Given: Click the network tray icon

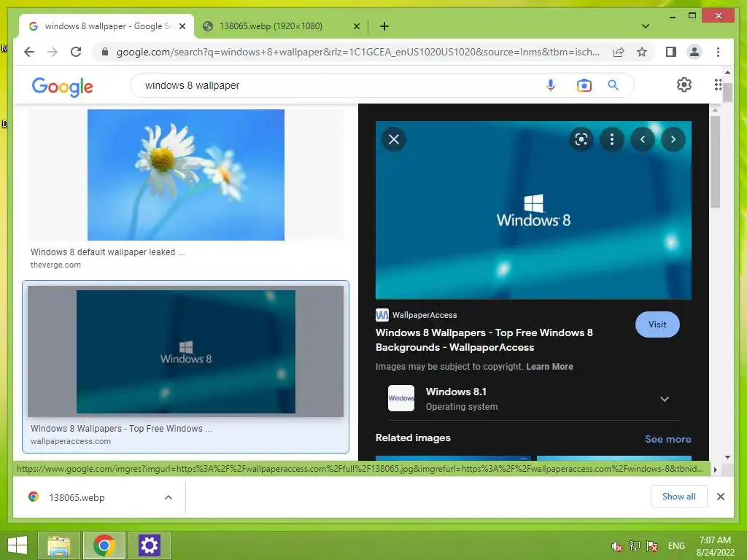Looking at the screenshot, I should (635, 546).
